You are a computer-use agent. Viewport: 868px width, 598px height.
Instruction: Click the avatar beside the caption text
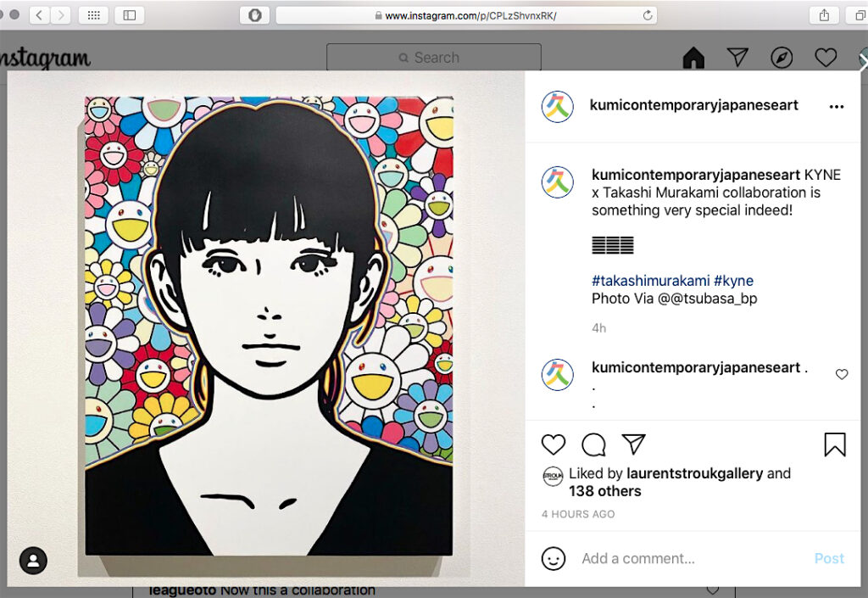point(558,182)
